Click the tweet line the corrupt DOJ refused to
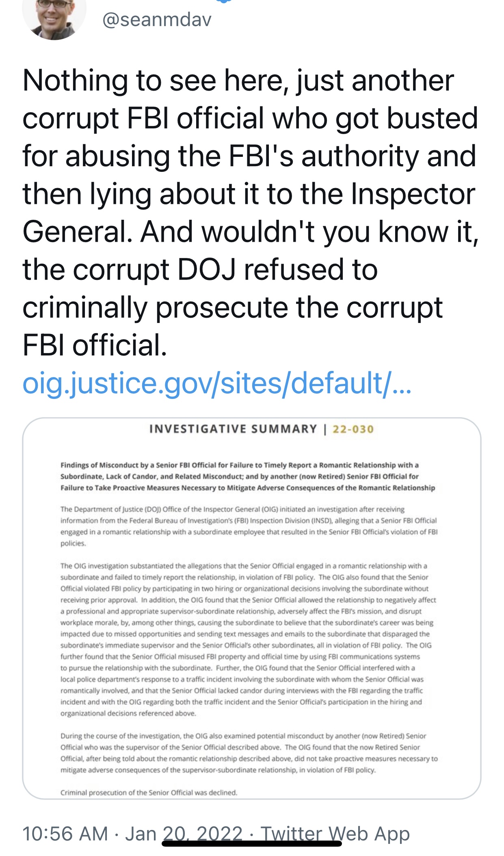 [200, 270]
